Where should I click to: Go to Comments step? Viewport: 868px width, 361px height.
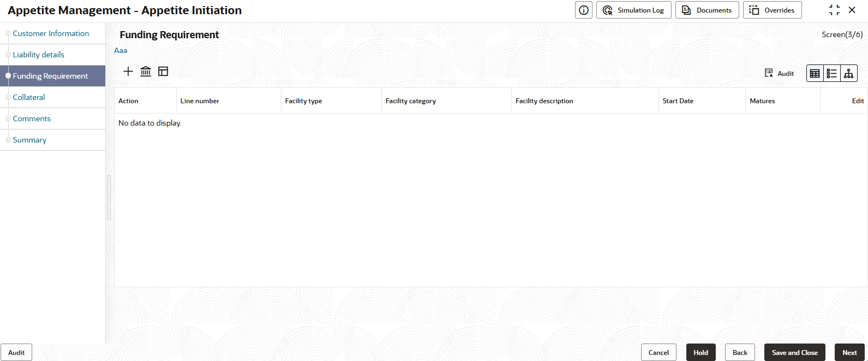pyautogui.click(x=52, y=119)
